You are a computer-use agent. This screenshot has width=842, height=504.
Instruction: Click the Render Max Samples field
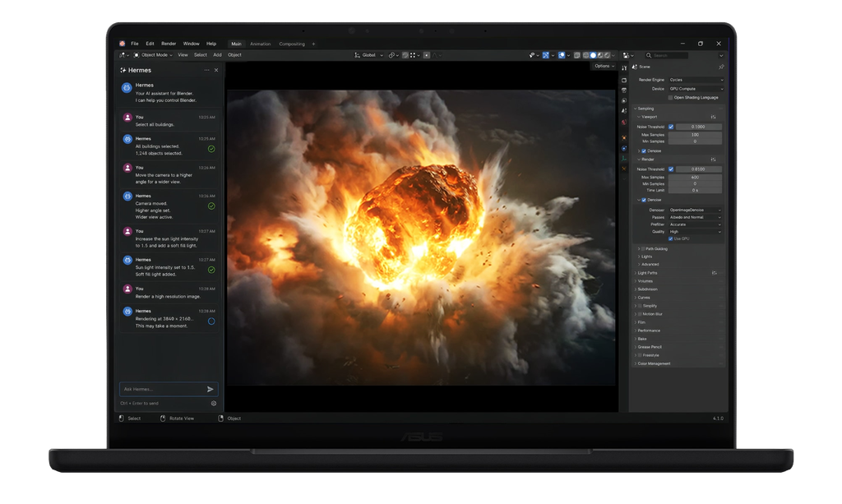click(x=695, y=177)
